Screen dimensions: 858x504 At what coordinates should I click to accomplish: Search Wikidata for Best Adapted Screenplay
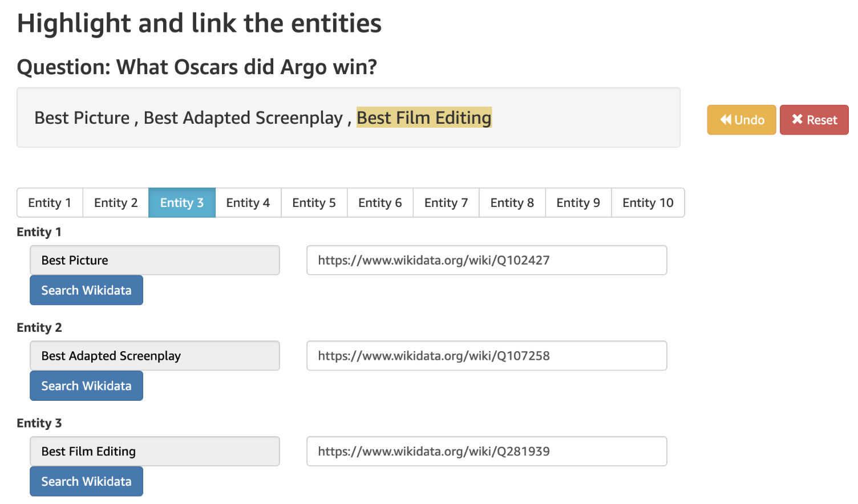(86, 386)
